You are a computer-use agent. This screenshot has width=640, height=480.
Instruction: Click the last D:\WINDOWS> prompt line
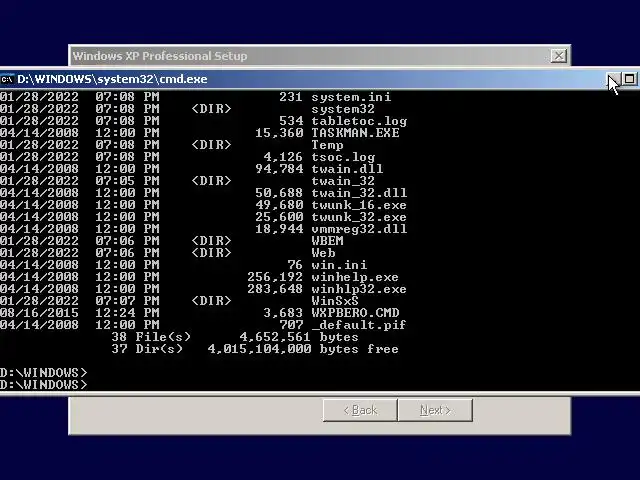(x=44, y=385)
